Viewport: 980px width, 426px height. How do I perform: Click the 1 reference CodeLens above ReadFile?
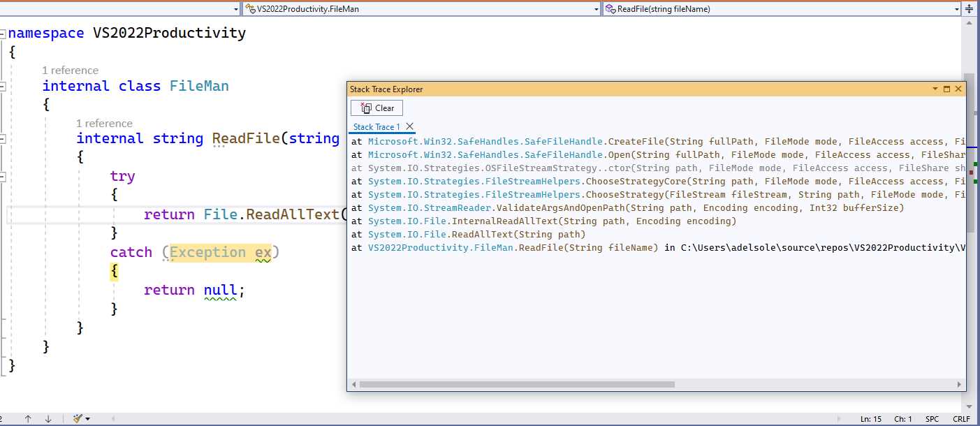[x=103, y=123]
